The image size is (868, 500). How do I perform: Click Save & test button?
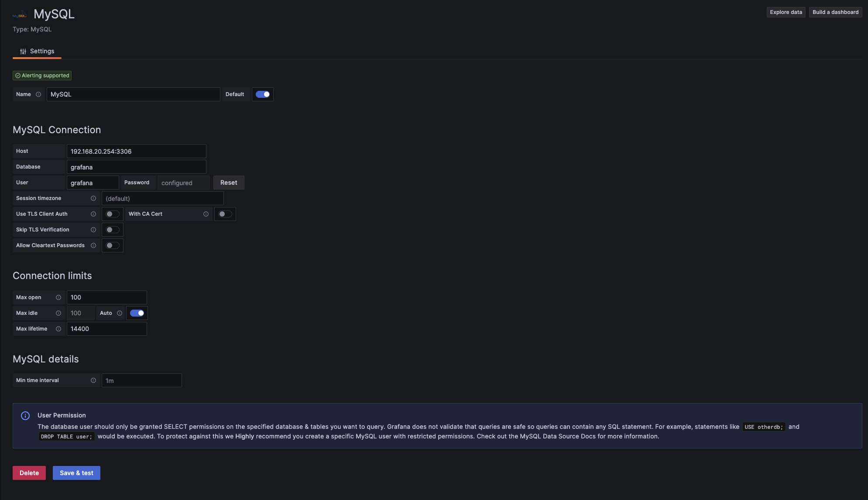tap(76, 473)
